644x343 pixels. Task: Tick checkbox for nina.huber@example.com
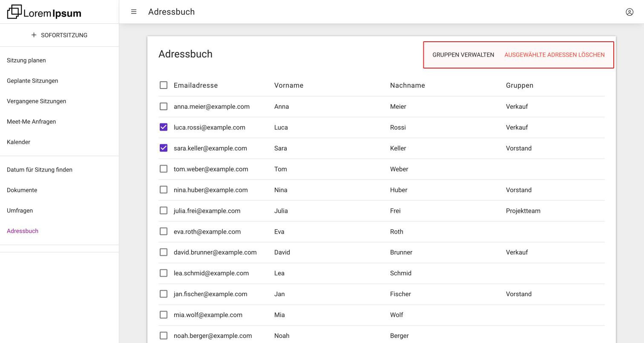(x=164, y=190)
